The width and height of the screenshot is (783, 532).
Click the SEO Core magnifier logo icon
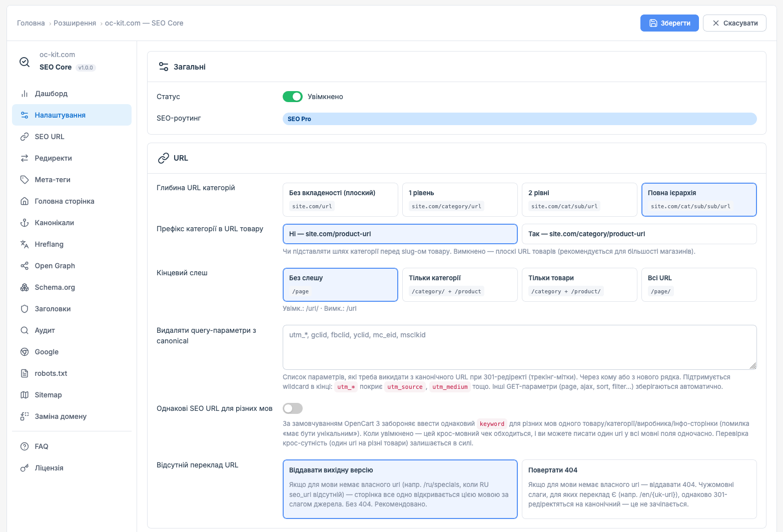(x=25, y=62)
